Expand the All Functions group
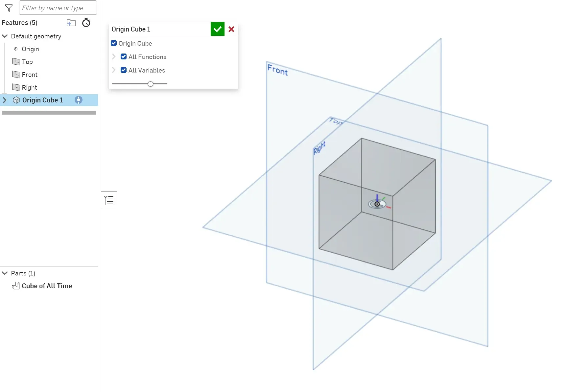This screenshot has height=392, width=567. pos(114,56)
